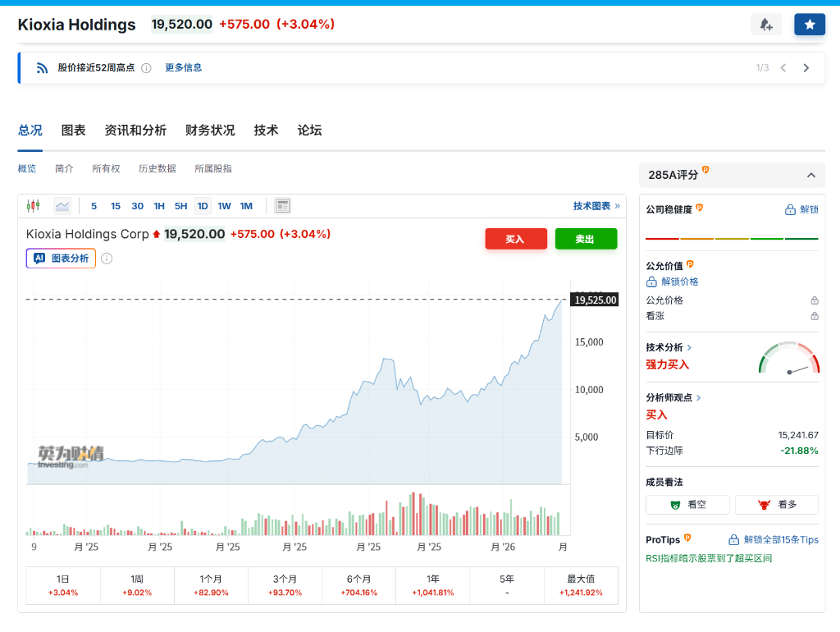Click the star watchlist button

[810, 25]
